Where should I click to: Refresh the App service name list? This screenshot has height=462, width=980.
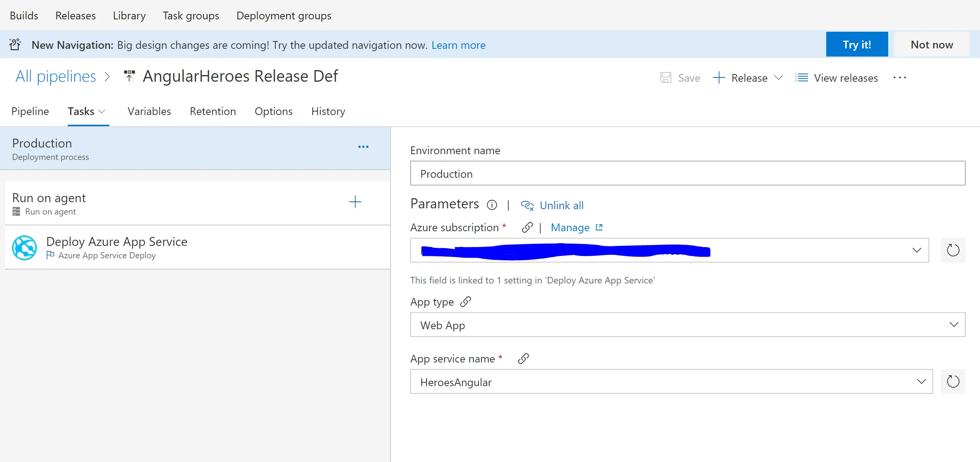953,382
